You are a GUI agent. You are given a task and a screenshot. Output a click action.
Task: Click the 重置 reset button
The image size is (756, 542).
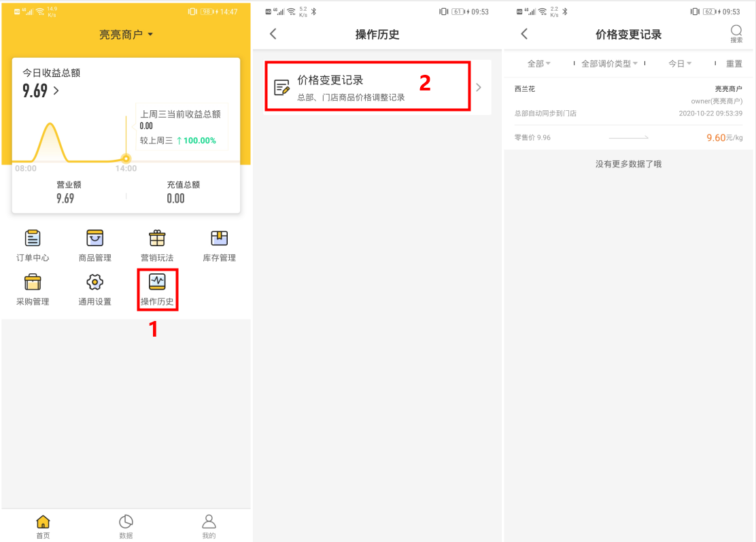point(734,64)
